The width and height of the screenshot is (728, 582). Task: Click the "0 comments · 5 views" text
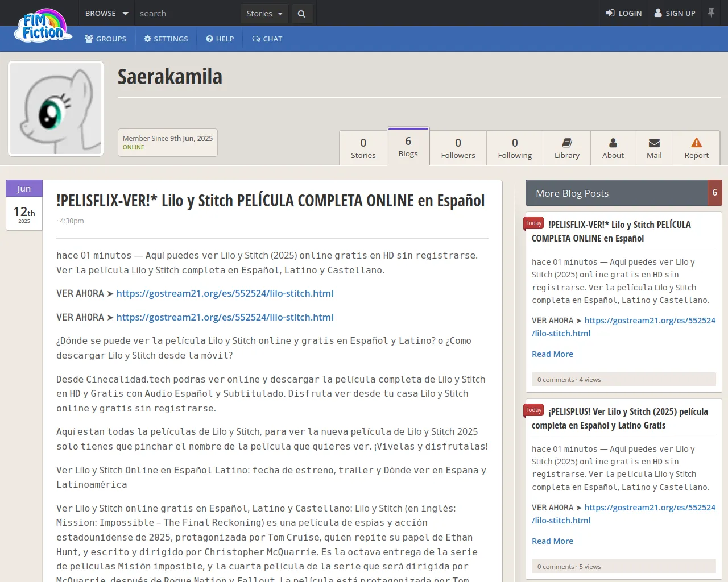[x=569, y=567]
